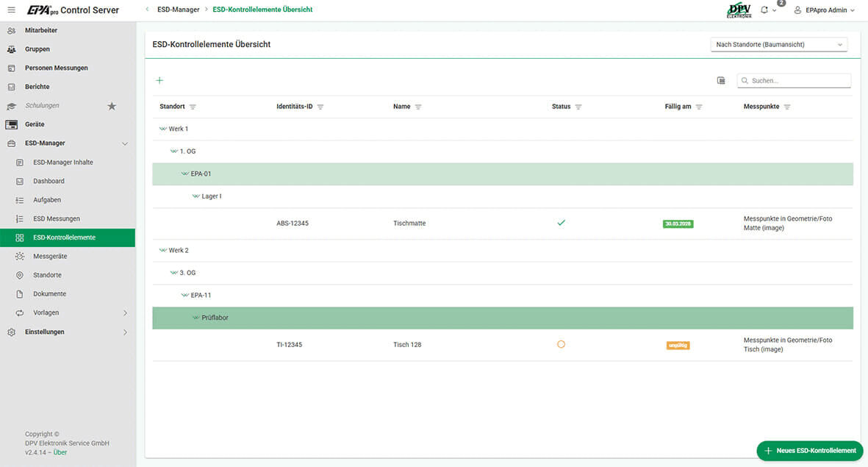Click the green plus add icon
The width and height of the screenshot is (868, 467).
(159, 80)
